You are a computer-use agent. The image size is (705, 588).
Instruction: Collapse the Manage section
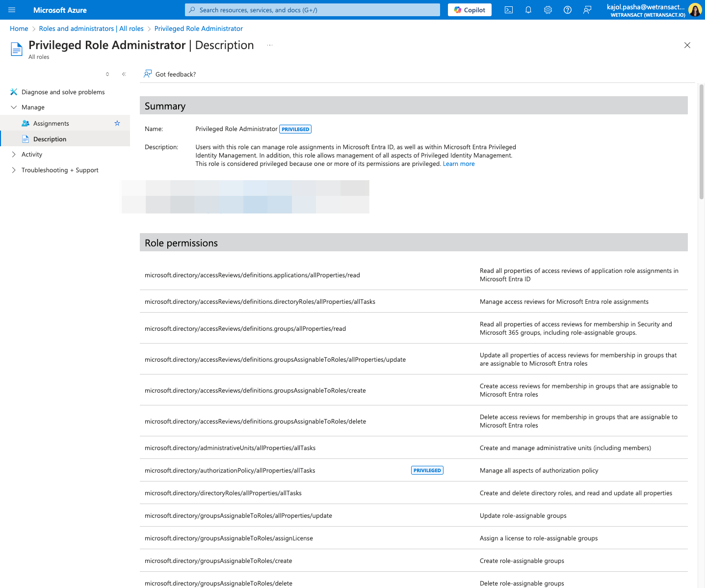point(14,107)
